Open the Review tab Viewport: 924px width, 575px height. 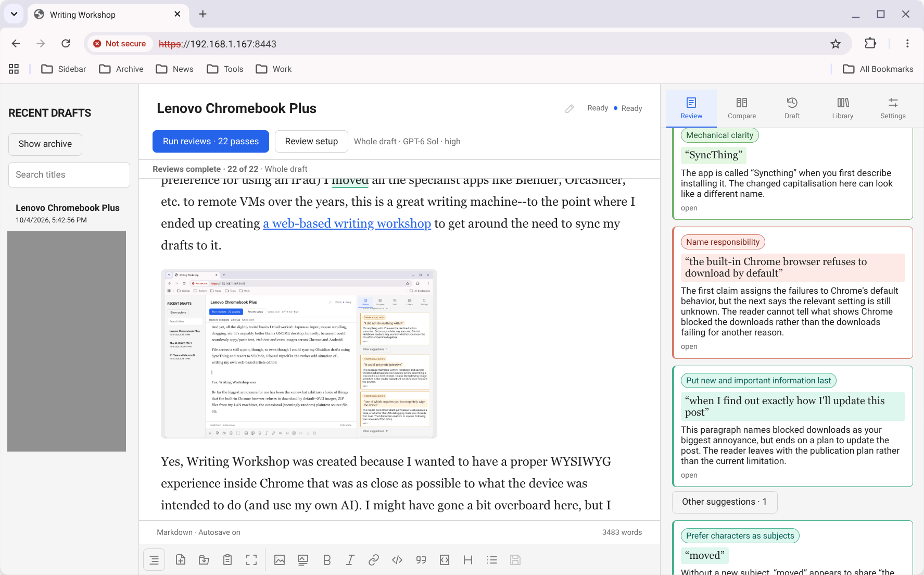[x=691, y=108]
